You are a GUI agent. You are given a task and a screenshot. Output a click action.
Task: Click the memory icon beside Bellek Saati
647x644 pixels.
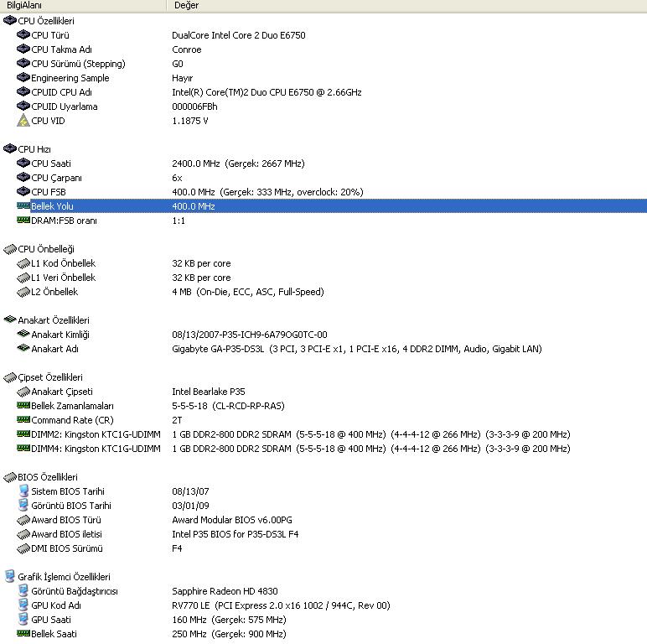[23, 633]
